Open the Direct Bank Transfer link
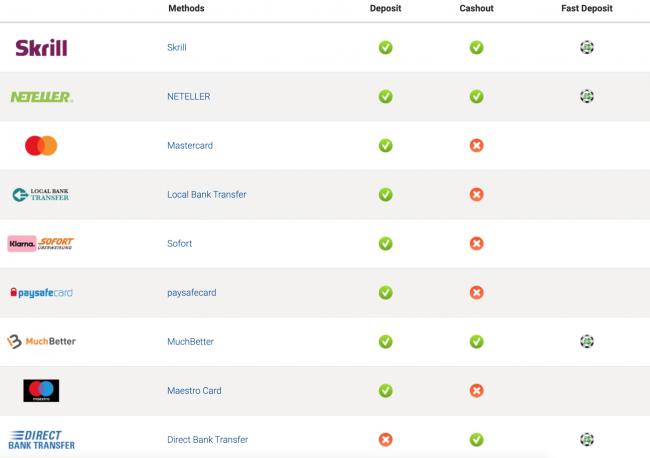The height and width of the screenshot is (458, 650). [207, 439]
